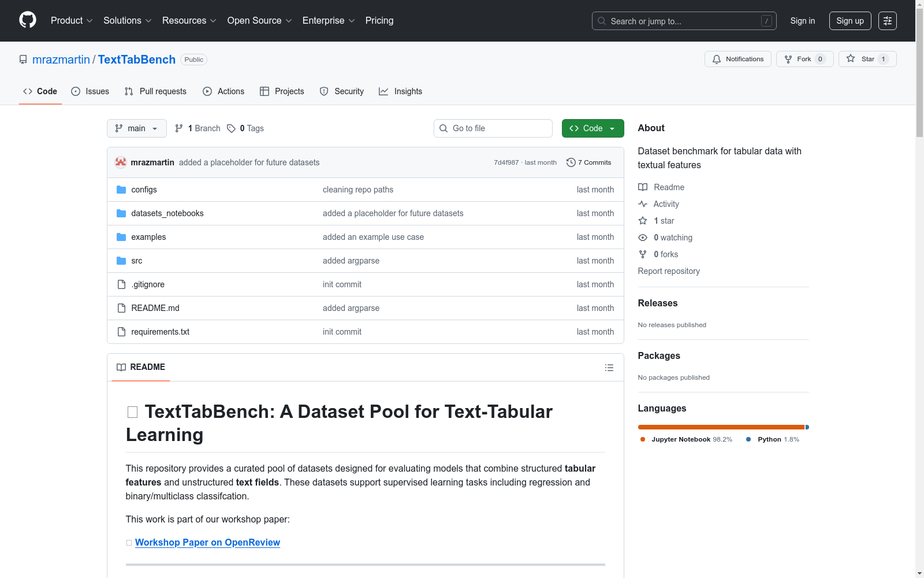924x578 pixels.
Task: Click the Sign up button
Action: point(850,21)
